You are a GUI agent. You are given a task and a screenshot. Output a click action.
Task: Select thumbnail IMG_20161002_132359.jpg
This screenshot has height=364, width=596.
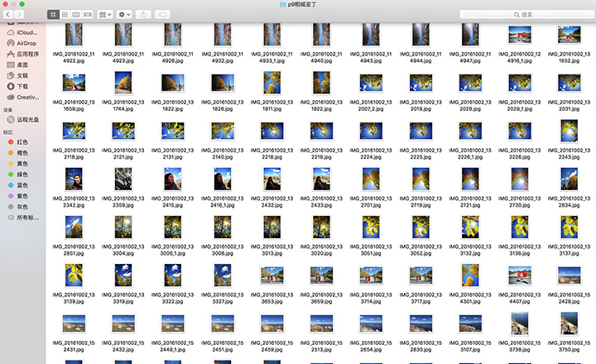pos(123,179)
